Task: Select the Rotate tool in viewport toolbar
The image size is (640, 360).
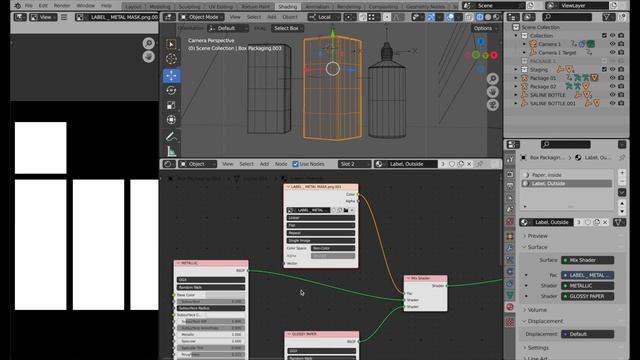Action: click(171, 90)
